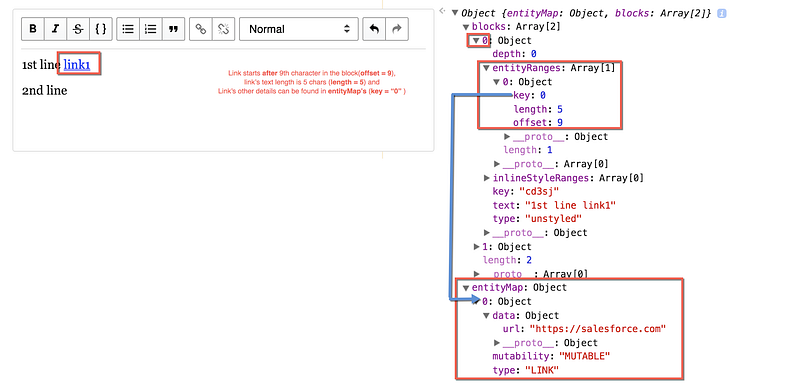The height and width of the screenshot is (390, 800).
Task: Expand __proto__: Object under url
Action: [x=497, y=343]
